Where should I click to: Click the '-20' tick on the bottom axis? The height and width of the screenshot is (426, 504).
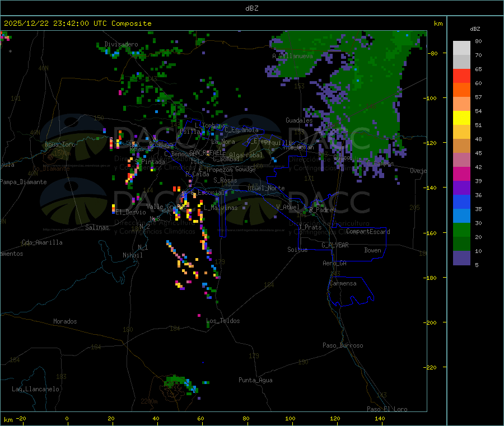(21, 419)
